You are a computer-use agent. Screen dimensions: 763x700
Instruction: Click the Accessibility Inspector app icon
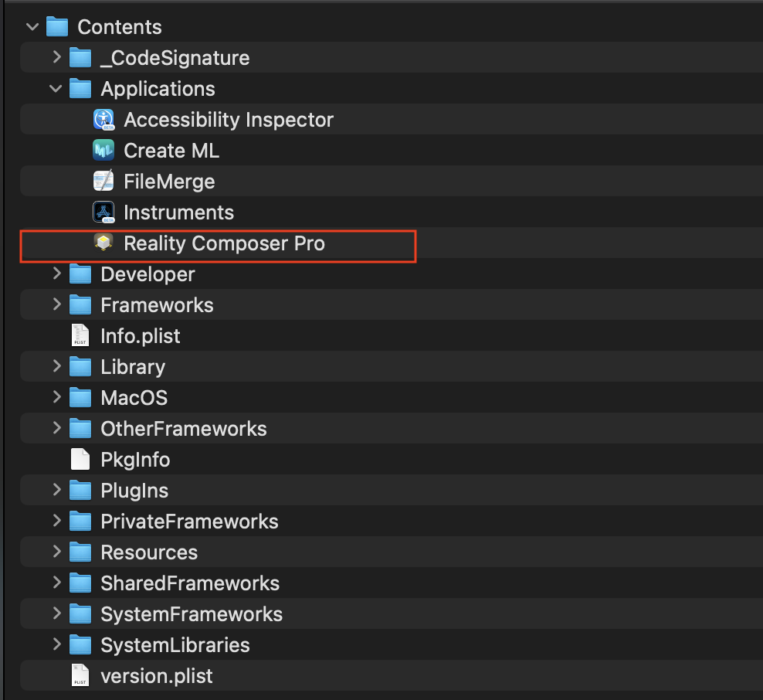click(x=103, y=119)
